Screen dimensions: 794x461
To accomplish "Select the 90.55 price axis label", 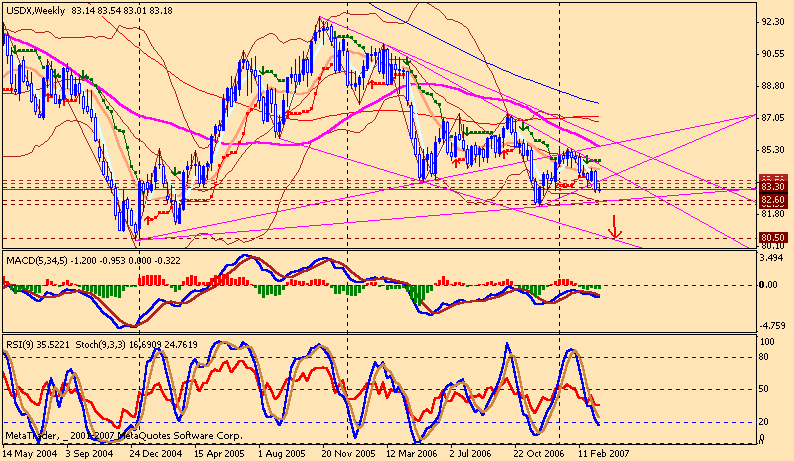I will tap(773, 54).
